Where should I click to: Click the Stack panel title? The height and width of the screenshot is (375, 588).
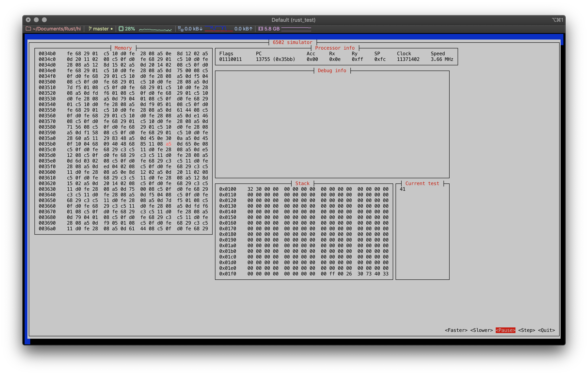tap(302, 183)
